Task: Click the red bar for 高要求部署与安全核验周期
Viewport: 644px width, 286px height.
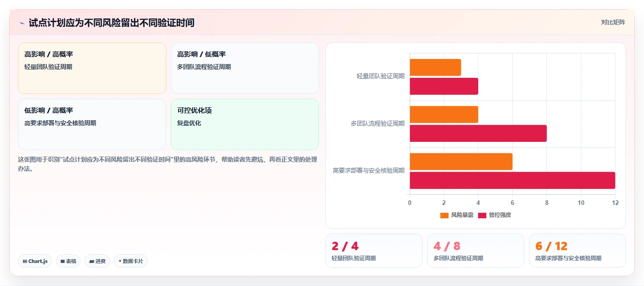Action: click(x=512, y=180)
